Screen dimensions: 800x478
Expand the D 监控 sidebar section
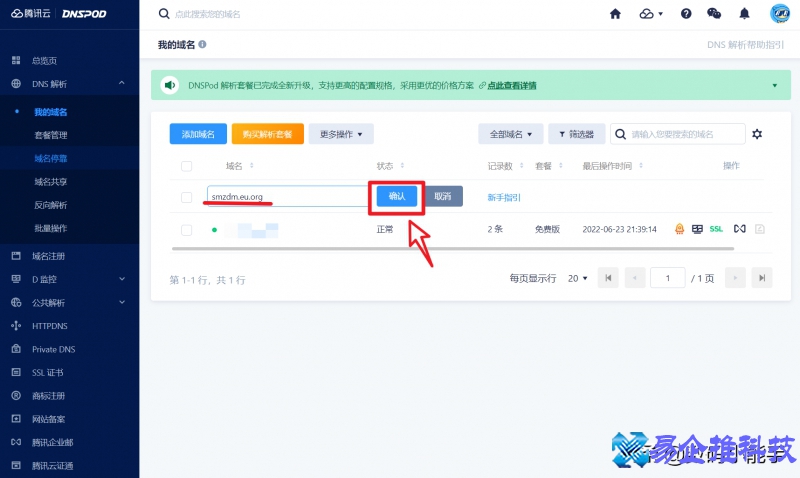122,279
